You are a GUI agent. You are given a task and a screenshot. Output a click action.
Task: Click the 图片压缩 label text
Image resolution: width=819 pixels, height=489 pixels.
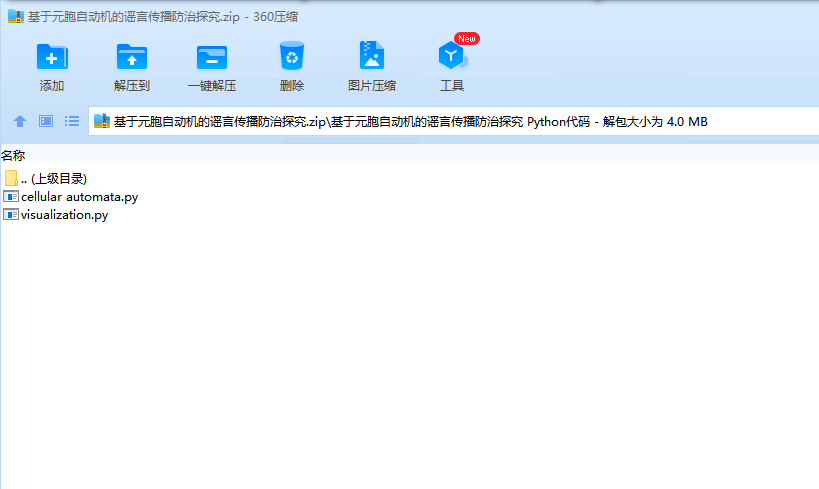click(371, 86)
